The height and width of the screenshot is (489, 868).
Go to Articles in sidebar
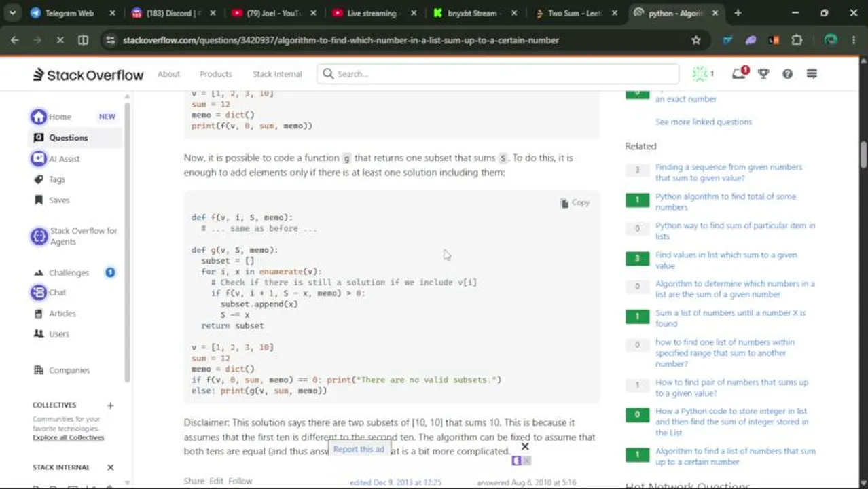coord(62,314)
